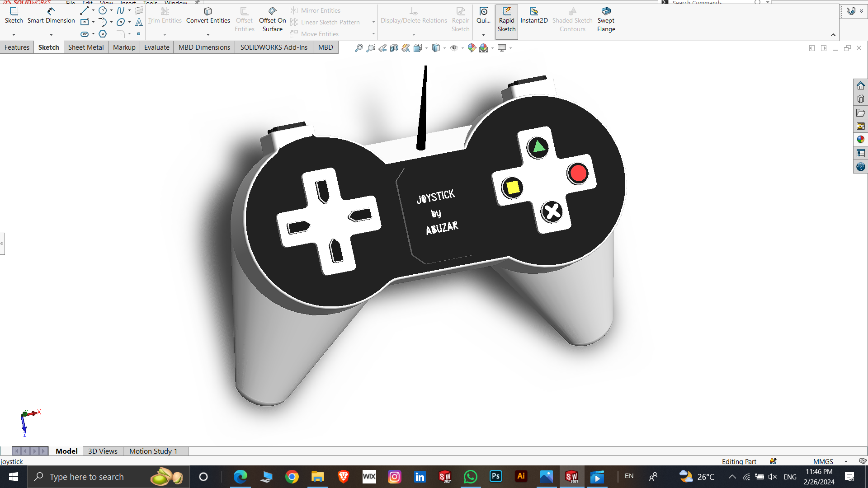The height and width of the screenshot is (488, 868).
Task: Toggle Rapid Sketch mode
Action: coord(506,19)
